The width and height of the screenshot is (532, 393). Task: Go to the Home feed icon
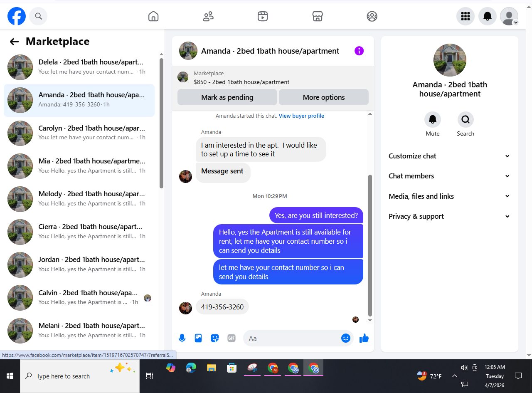pyautogui.click(x=153, y=16)
